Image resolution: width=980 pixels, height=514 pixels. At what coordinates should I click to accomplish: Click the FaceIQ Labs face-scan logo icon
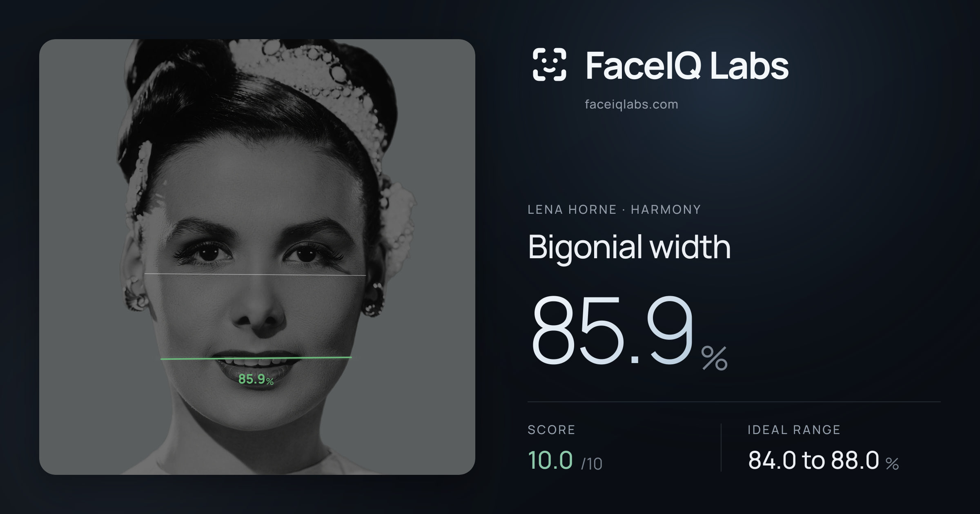[x=549, y=64]
